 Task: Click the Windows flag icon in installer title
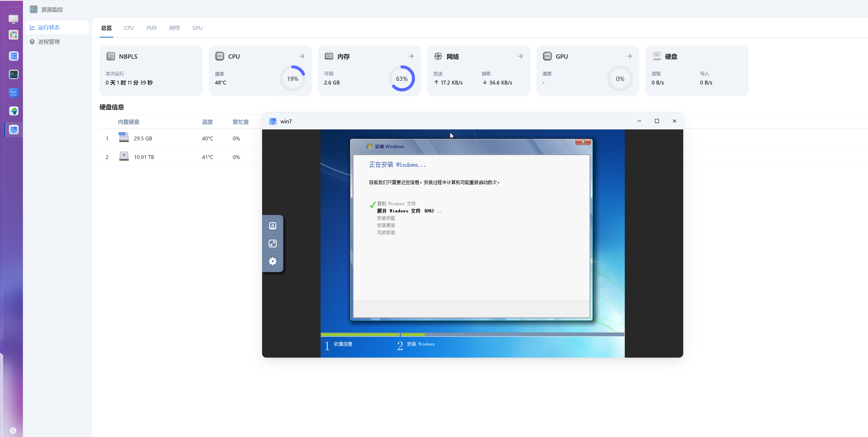[369, 146]
